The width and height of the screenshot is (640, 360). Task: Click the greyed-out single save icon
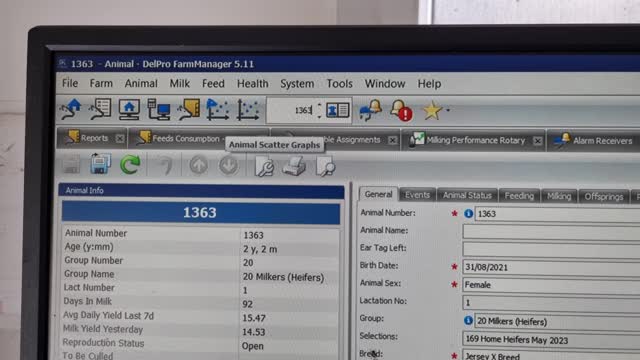(71, 164)
